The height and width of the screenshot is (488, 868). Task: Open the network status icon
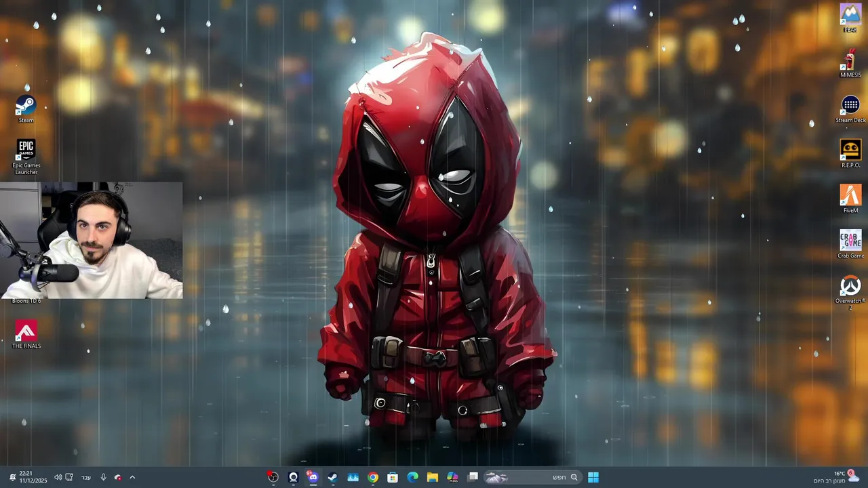click(x=69, y=477)
